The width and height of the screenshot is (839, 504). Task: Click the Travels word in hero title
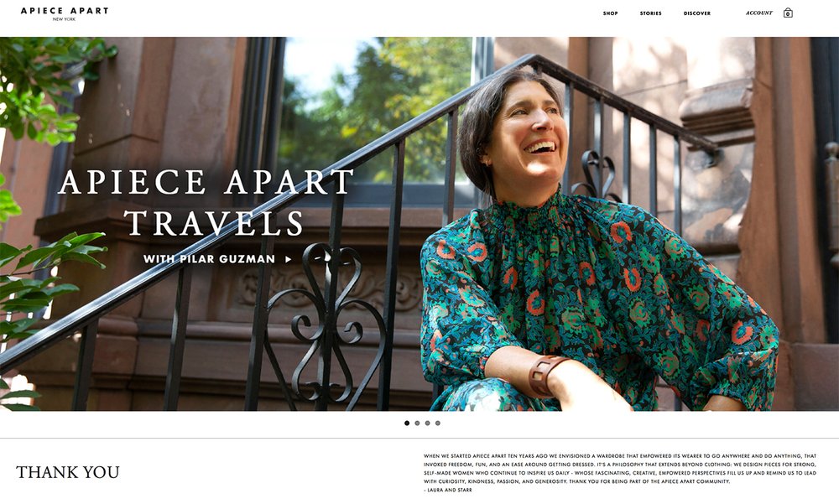[x=214, y=223]
